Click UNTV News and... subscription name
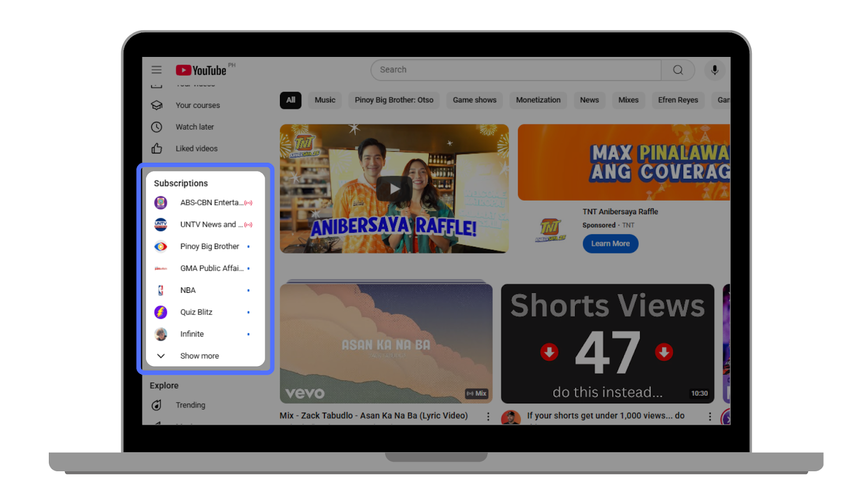Image resolution: width=868 pixels, height=488 pixels. click(212, 224)
